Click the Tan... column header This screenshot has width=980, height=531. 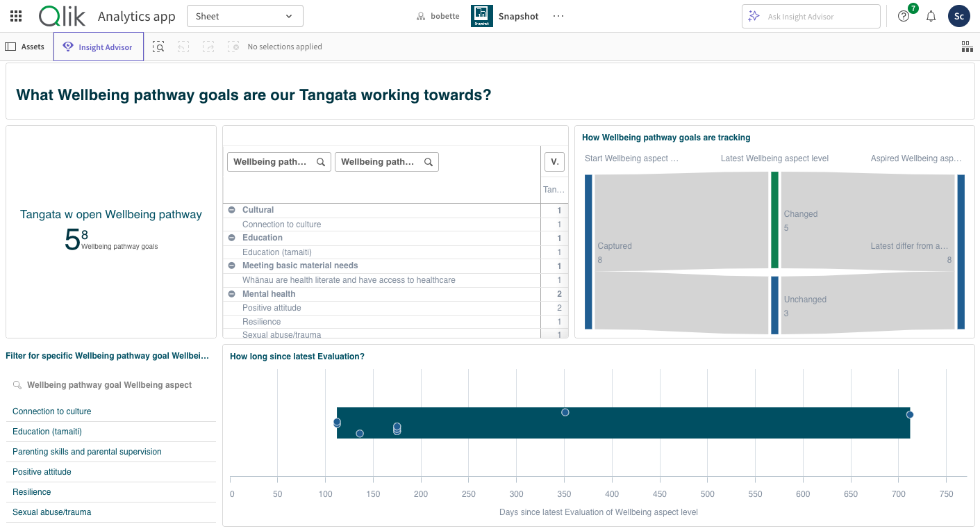tap(554, 190)
